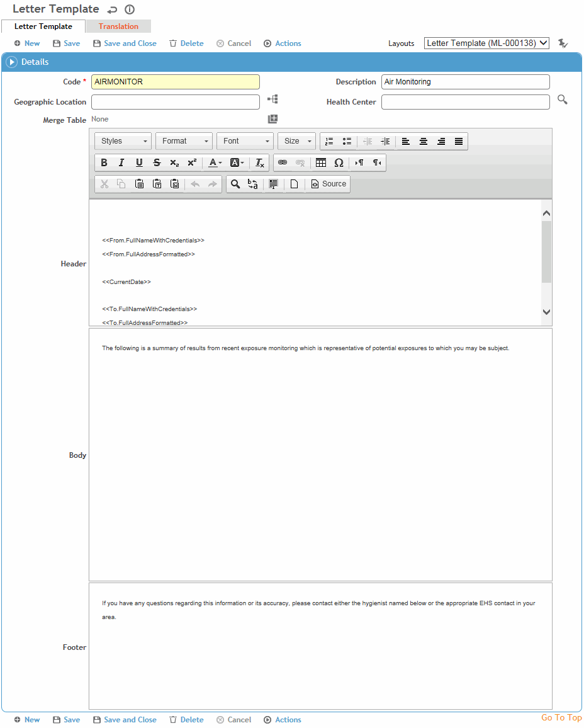The height and width of the screenshot is (728, 584).
Task: Open Actions menu at bottom
Action: click(x=283, y=720)
